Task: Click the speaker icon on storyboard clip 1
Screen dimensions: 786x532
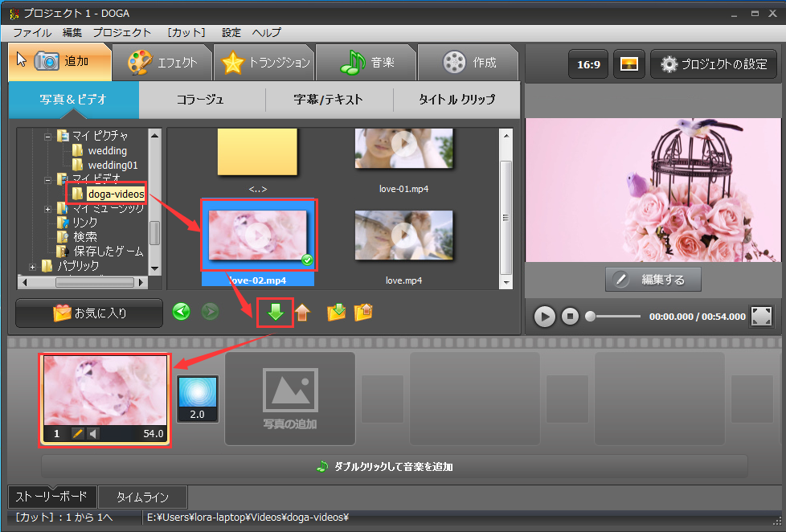Action: coord(92,434)
